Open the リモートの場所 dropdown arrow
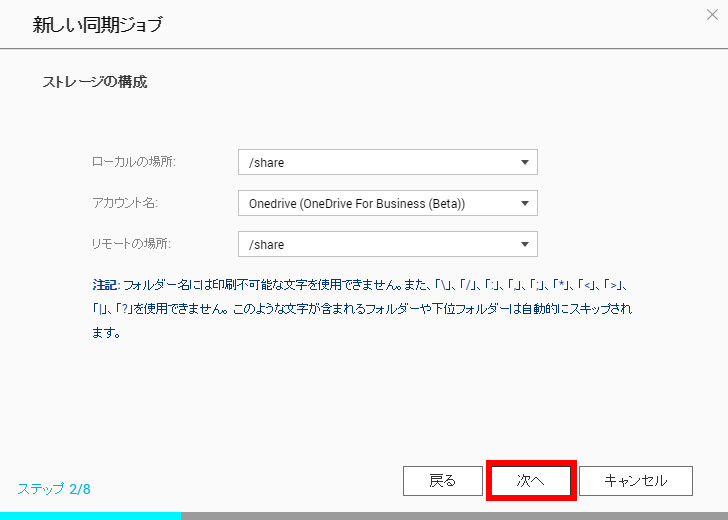This screenshot has height=520, width=728. 525,244
